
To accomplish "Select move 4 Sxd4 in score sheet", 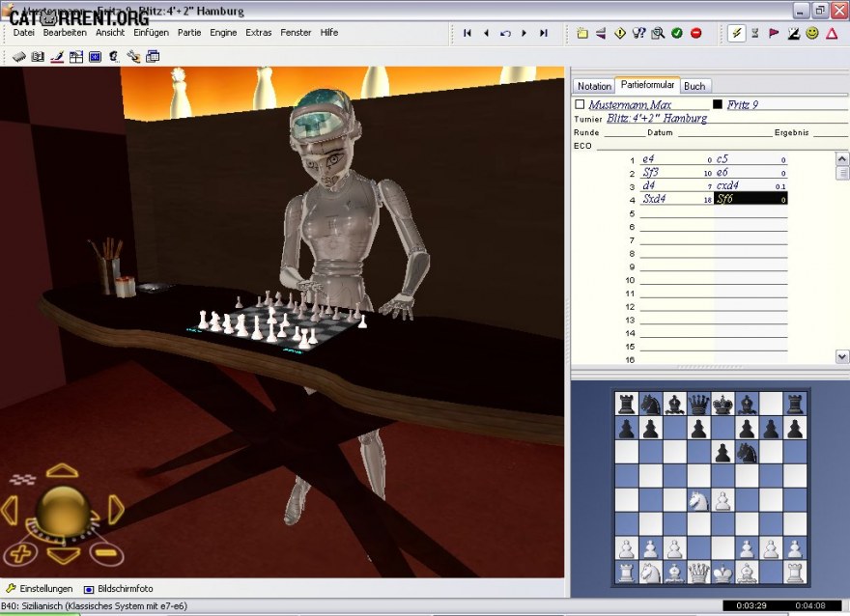I will pos(654,199).
